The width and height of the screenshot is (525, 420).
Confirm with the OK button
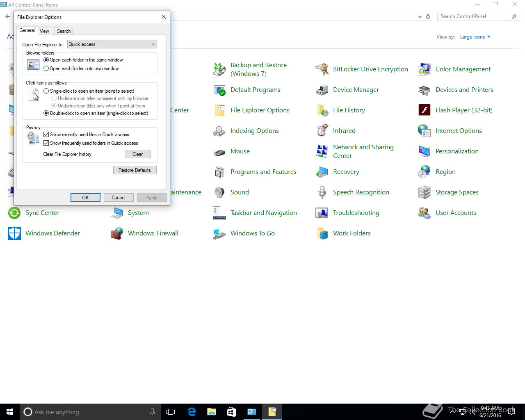[x=85, y=198]
